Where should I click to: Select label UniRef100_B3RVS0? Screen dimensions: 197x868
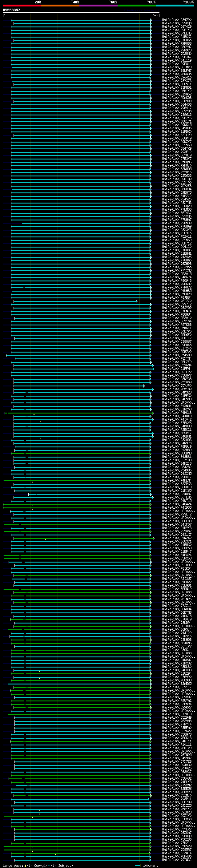tap(177, 819)
